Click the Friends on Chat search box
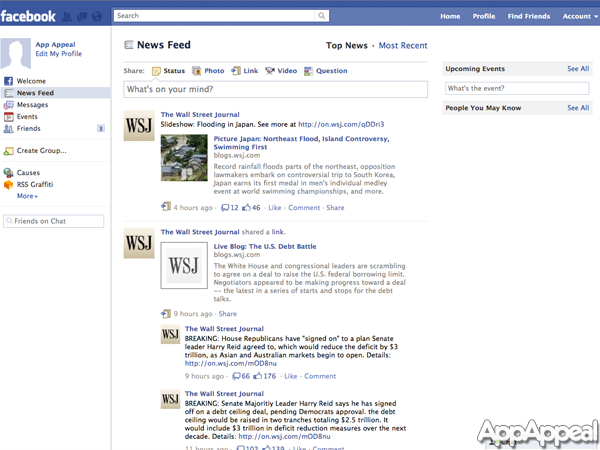Image resolution: width=600 pixels, height=450 pixels. pyautogui.click(x=54, y=221)
